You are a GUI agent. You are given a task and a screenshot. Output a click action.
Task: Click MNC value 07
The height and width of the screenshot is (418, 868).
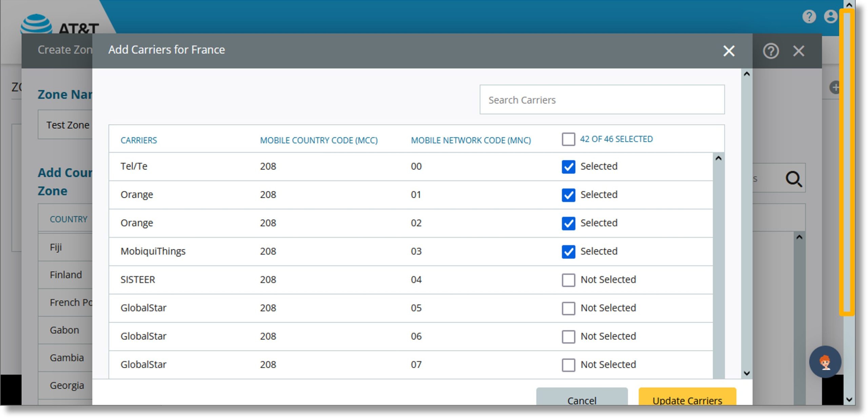416,365
